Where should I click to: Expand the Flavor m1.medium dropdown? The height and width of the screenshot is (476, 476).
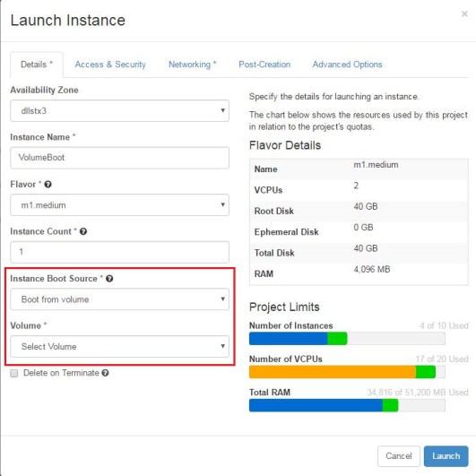(x=119, y=205)
